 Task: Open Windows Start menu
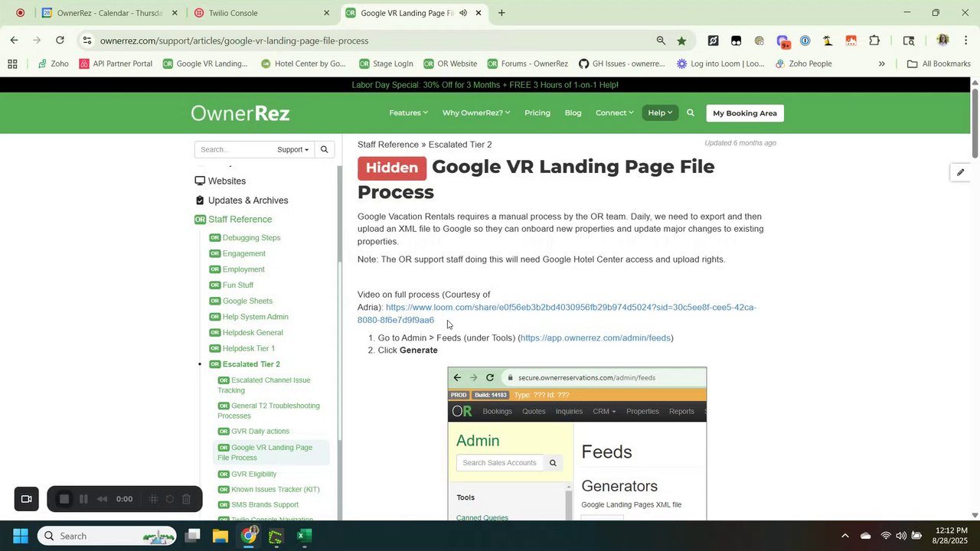pos(21,536)
